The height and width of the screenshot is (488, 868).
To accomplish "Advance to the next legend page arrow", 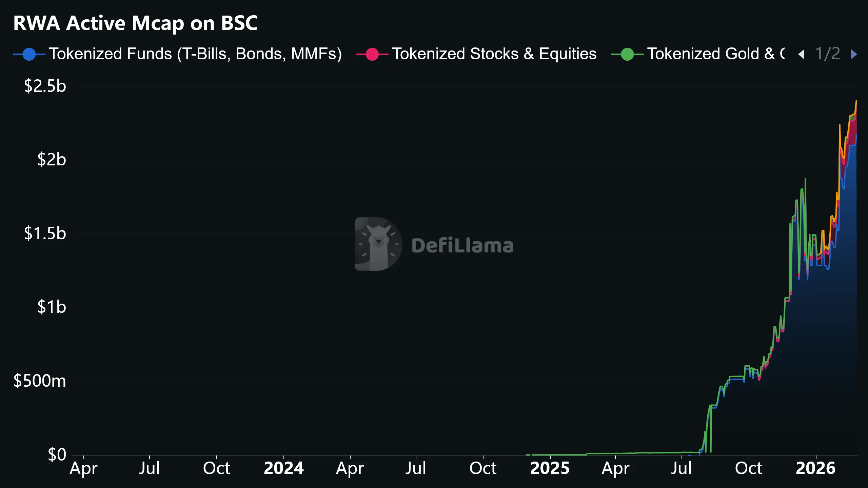I will coord(854,54).
